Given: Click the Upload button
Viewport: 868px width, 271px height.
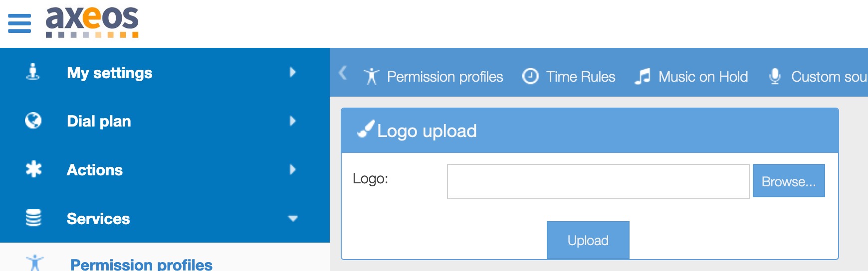Looking at the screenshot, I should [588, 240].
